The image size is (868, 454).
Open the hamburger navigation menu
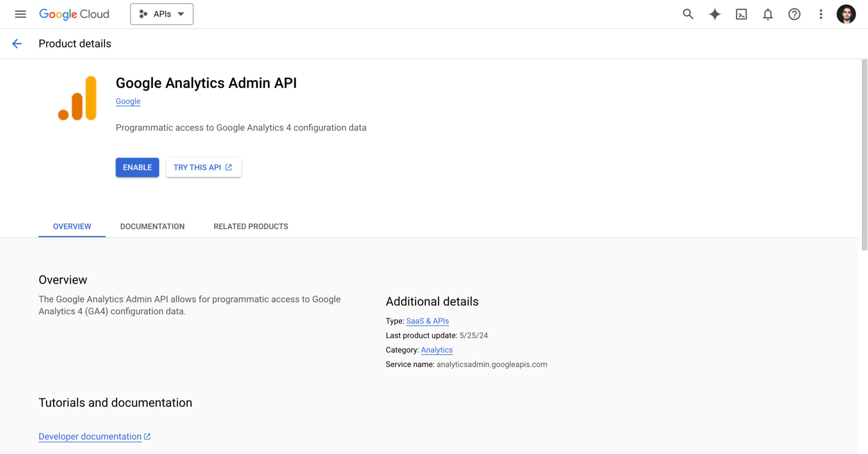[x=20, y=14]
